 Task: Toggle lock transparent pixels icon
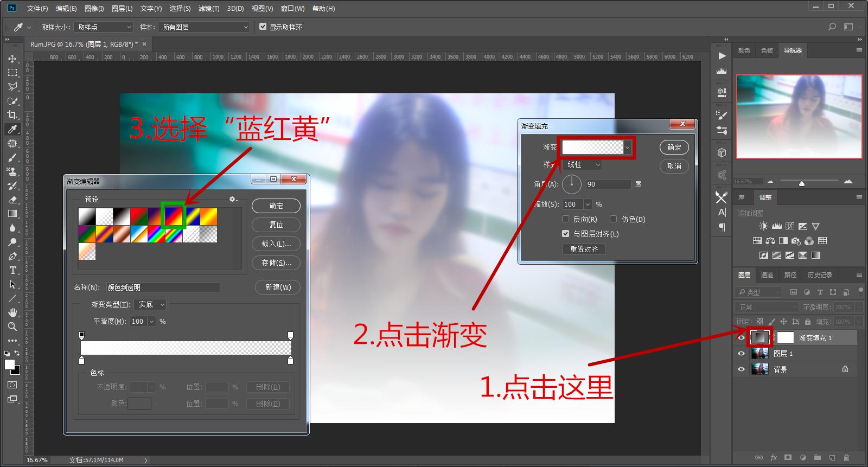coord(759,322)
